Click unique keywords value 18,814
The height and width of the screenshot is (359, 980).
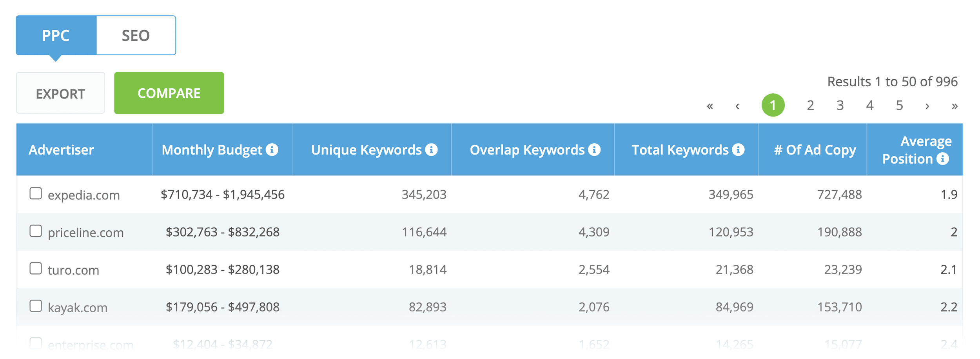click(428, 270)
